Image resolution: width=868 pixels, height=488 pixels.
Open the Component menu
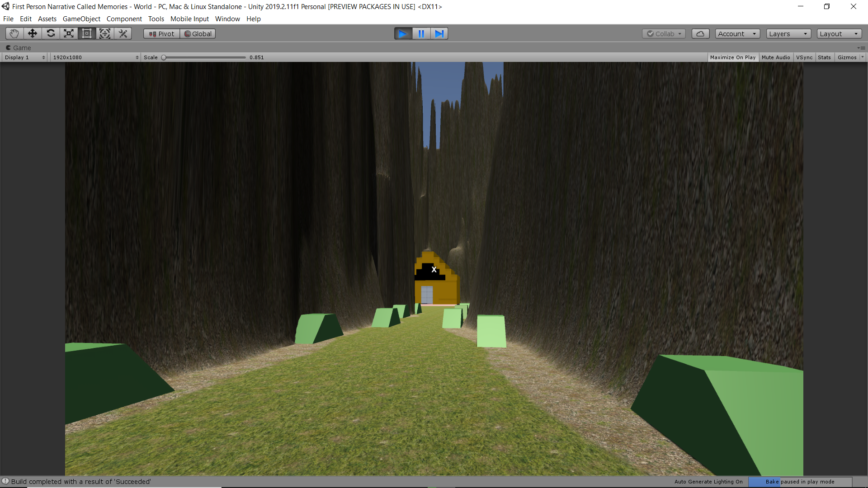[x=124, y=19]
